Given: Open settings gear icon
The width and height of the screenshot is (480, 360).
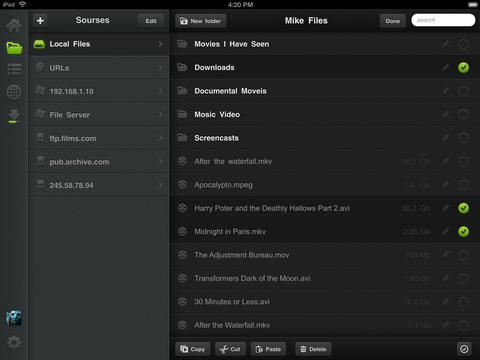Looking at the screenshot, I should pyautogui.click(x=14, y=342).
